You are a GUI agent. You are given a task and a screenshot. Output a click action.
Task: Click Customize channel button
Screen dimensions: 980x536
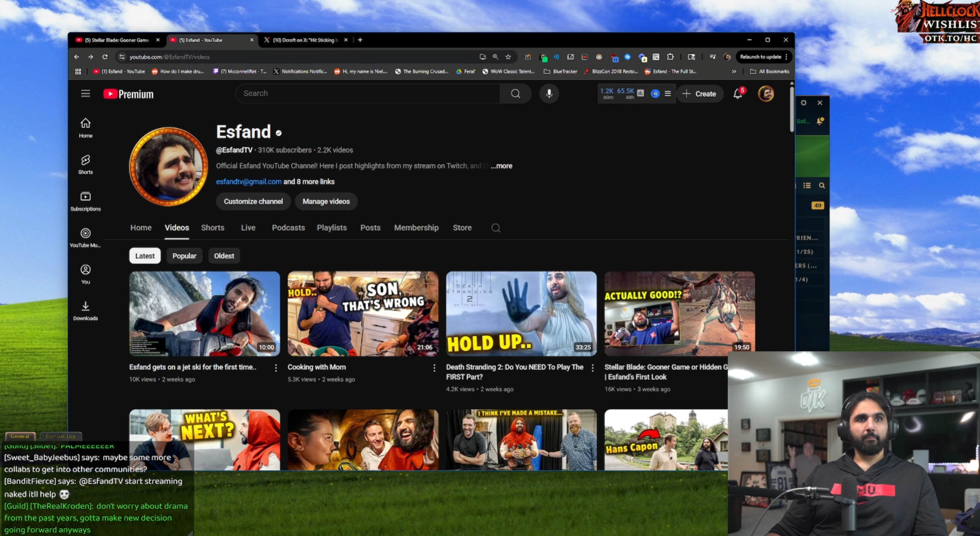[253, 201]
